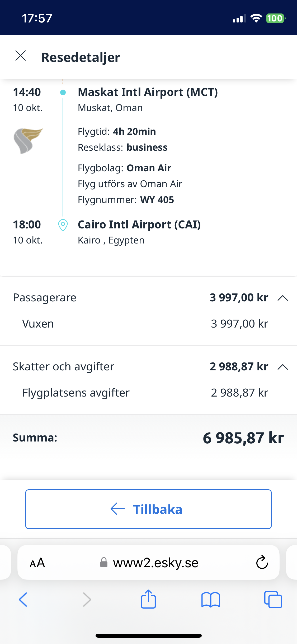
Task: Tap the battery indicator in status bar
Action: point(275,19)
